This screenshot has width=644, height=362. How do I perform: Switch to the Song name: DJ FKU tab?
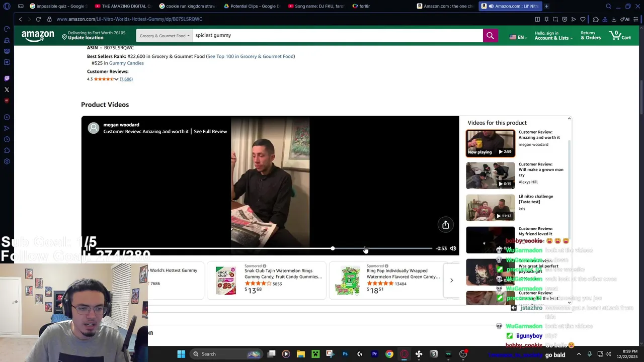click(316, 6)
